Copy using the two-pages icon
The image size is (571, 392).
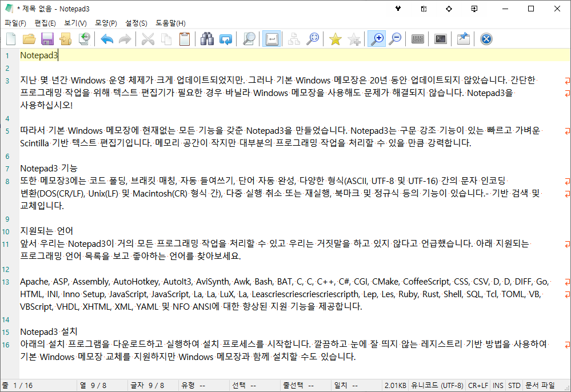tap(166, 39)
